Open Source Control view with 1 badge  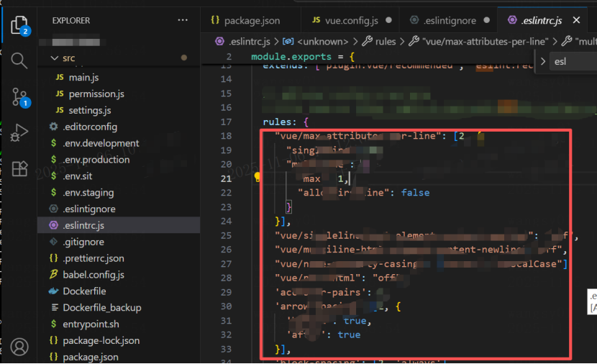pyautogui.click(x=20, y=97)
